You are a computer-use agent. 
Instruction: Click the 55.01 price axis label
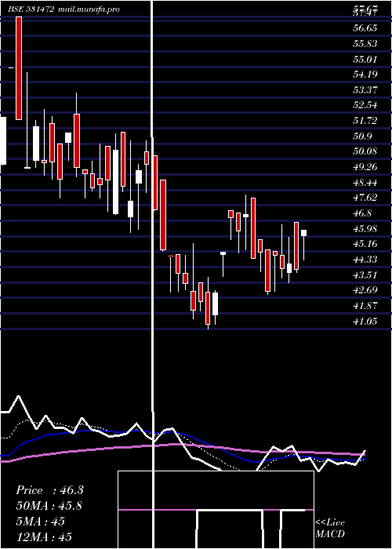(x=365, y=59)
